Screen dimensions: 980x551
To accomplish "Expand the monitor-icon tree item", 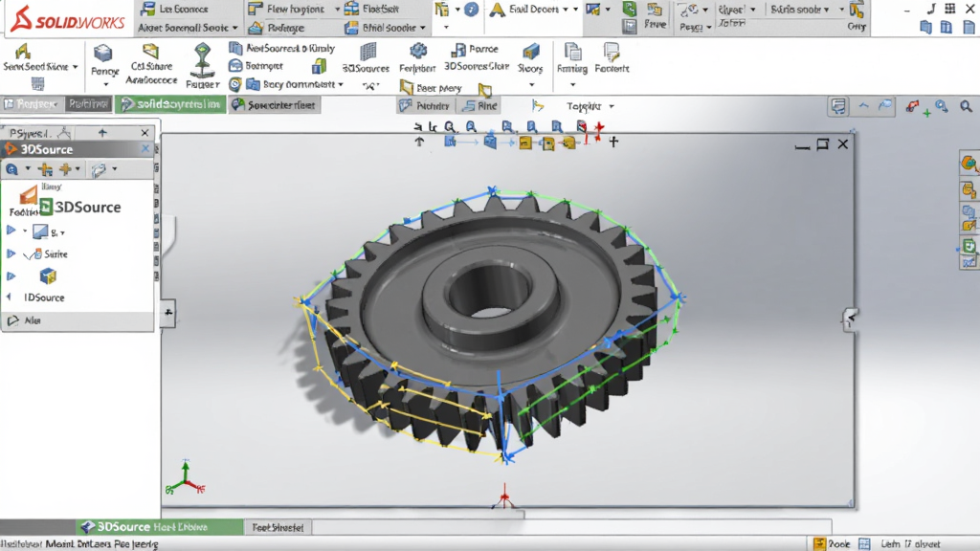I will tap(11, 231).
